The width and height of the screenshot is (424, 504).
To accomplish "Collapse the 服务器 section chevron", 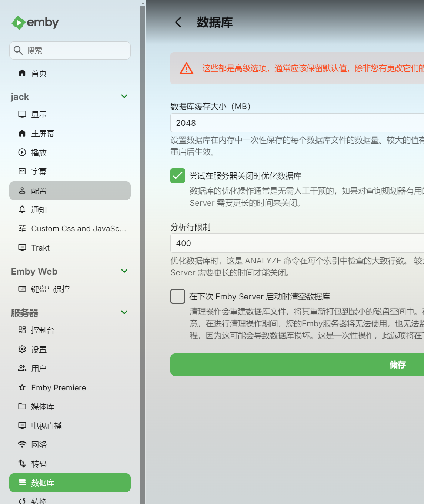I will [124, 313].
